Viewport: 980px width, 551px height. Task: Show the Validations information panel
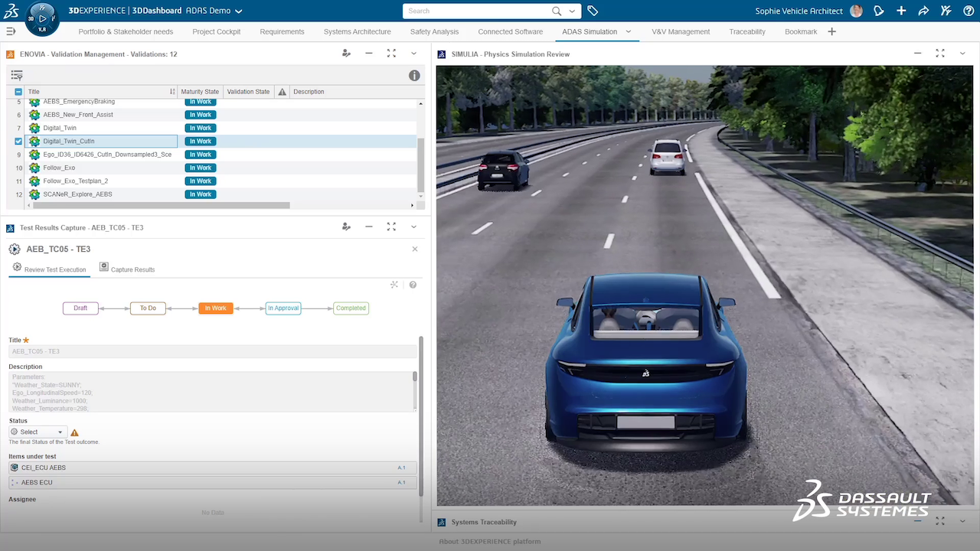pos(414,75)
